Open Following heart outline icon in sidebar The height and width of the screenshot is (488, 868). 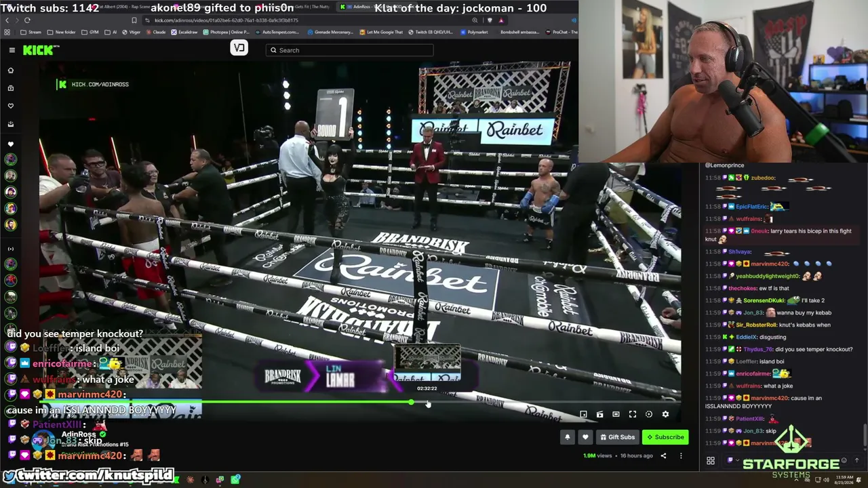[x=11, y=106]
